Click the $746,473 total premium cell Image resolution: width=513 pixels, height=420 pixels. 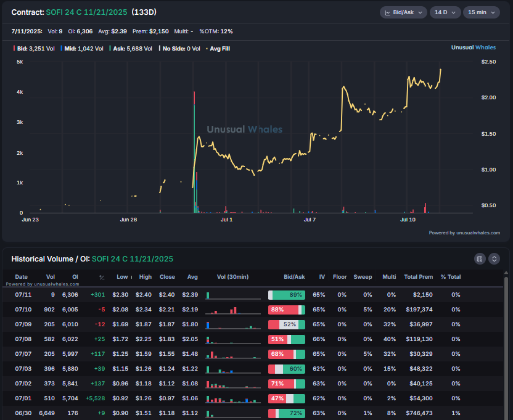point(419,413)
